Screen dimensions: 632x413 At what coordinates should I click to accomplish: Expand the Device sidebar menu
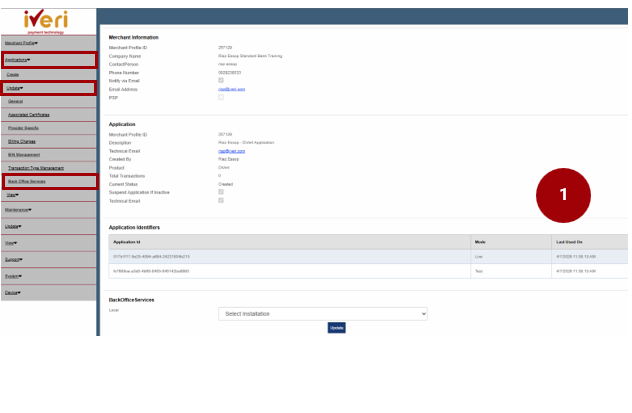click(x=13, y=292)
